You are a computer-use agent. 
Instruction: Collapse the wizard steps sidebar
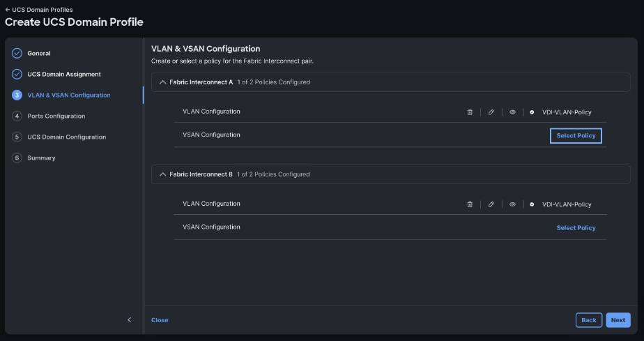130,319
